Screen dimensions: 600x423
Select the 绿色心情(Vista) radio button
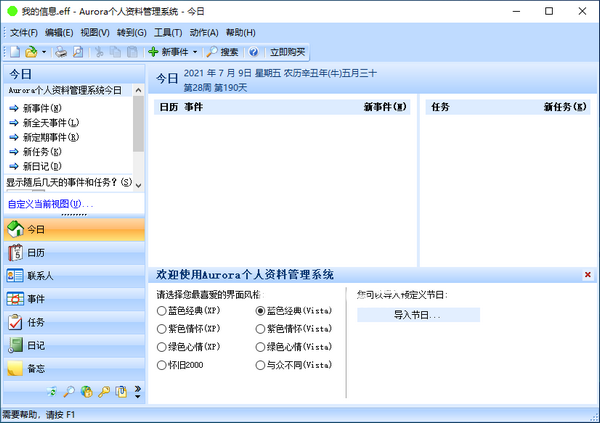tap(260, 347)
